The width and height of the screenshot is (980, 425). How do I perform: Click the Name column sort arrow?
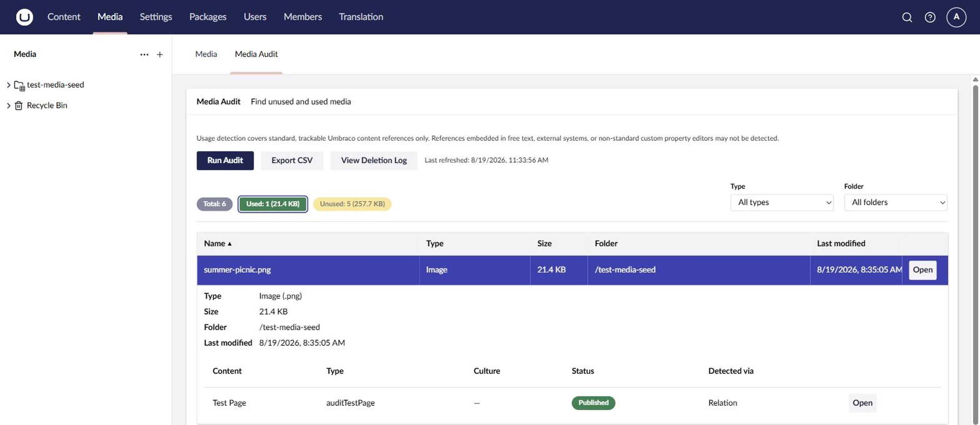click(x=230, y=244)
